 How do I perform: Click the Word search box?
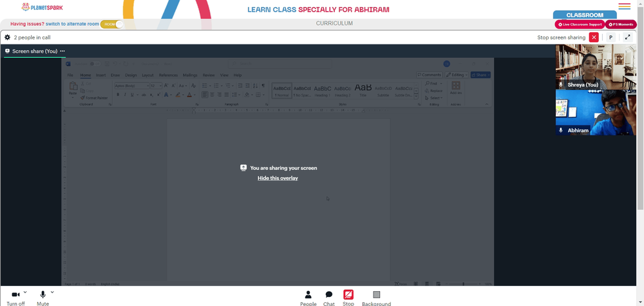click(280, 64)
